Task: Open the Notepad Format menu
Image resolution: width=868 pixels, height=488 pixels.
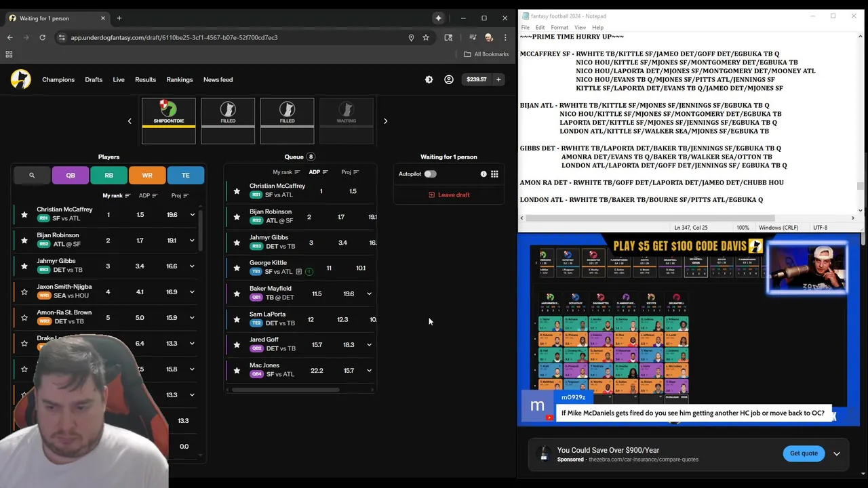Action: coord(559,28)
